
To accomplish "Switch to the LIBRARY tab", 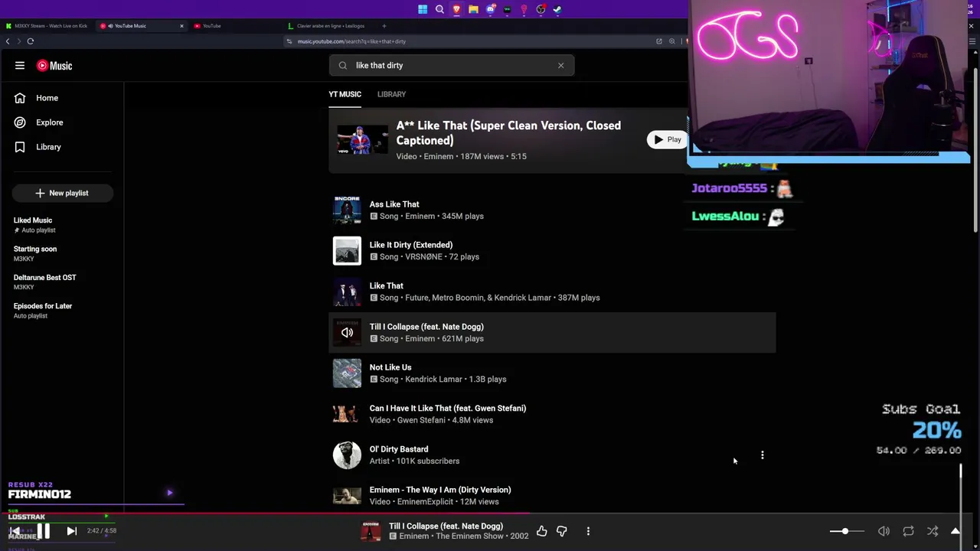I will [x=391, y=94].
